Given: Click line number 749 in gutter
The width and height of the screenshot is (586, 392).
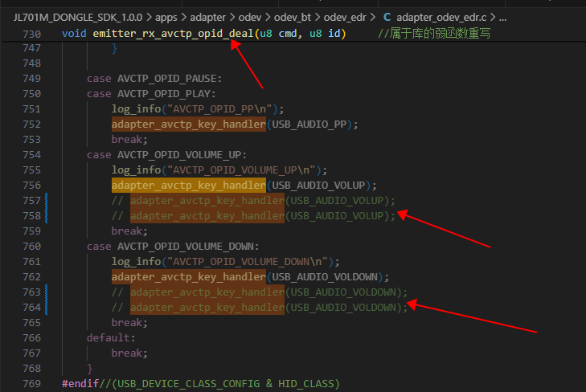Looking at the screenshot, I should [32, 79].
